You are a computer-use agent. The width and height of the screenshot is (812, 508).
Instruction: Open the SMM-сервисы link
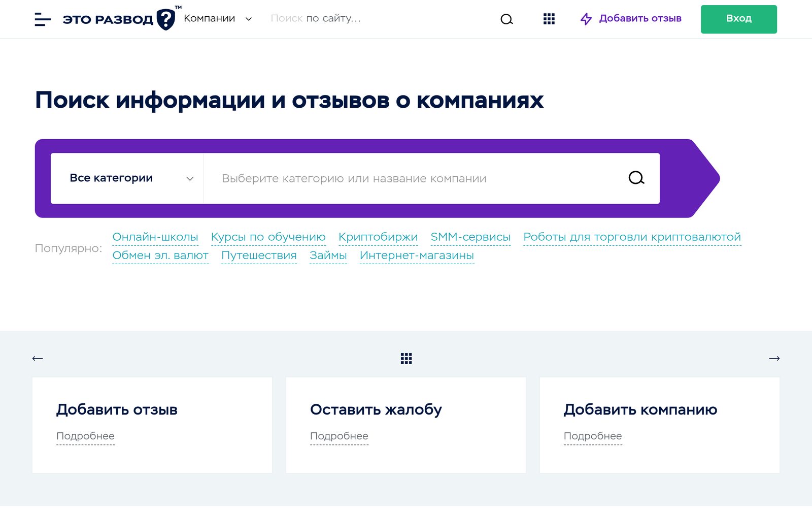point(470,237)
